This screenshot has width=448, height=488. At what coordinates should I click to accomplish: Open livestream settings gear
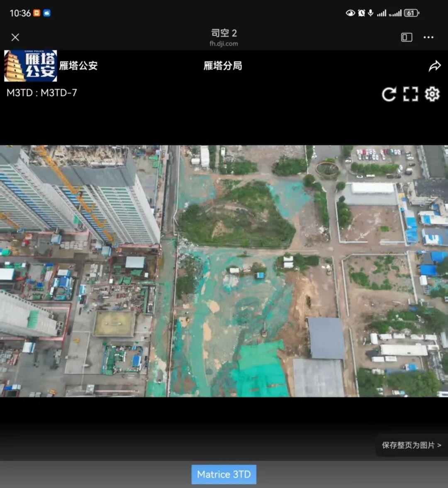pos(432,94)
